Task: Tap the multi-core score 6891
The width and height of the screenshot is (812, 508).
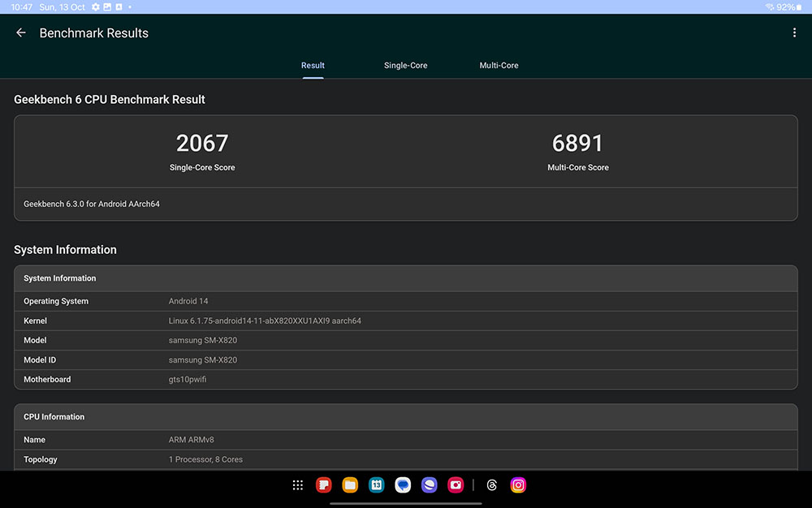Action: [x=578, y=144]
